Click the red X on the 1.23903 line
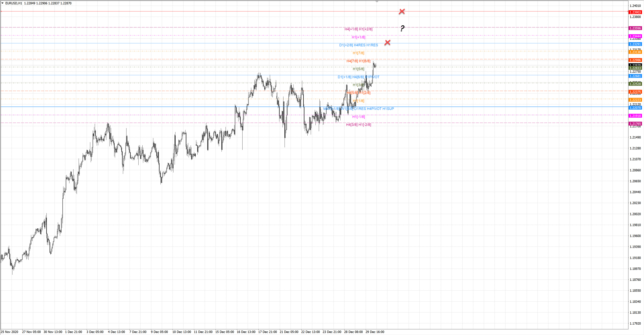Viewport: 644px width, 335px height. pos(402,12)
